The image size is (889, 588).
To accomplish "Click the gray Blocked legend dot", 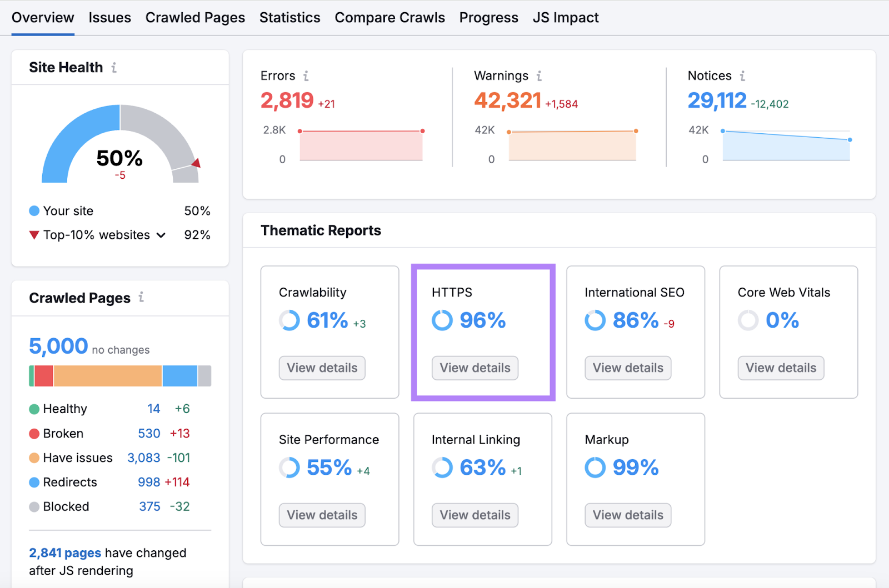I will click(34, 507).
